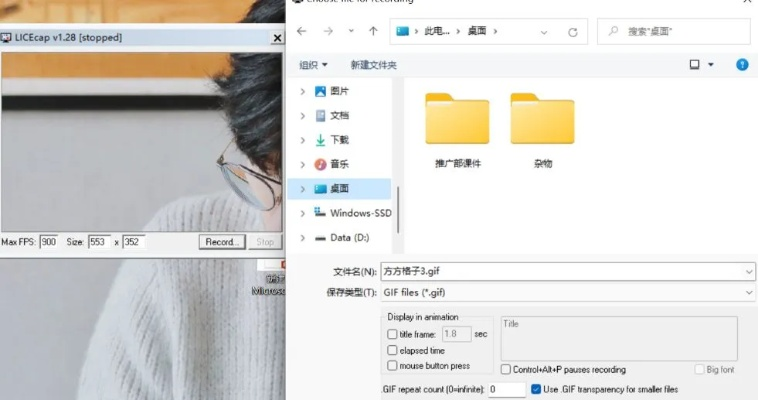Click the view layout icon
758x400 pixels.
695,64
